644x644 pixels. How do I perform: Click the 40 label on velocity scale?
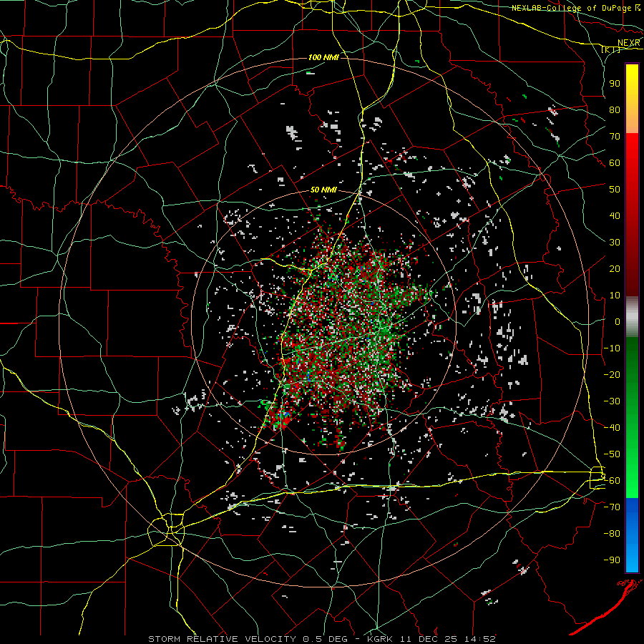coord(615,216)
